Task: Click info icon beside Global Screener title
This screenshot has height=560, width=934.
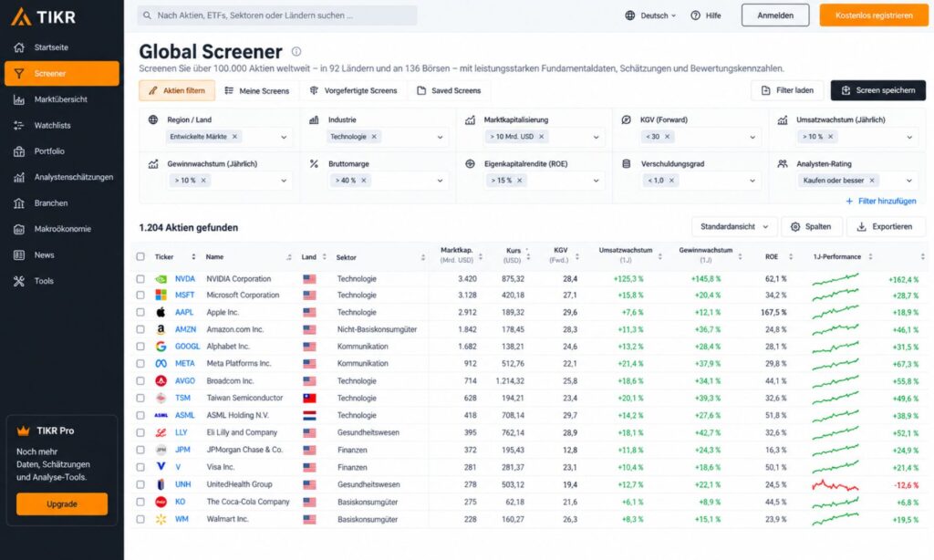Action: [x=296, y=51]
